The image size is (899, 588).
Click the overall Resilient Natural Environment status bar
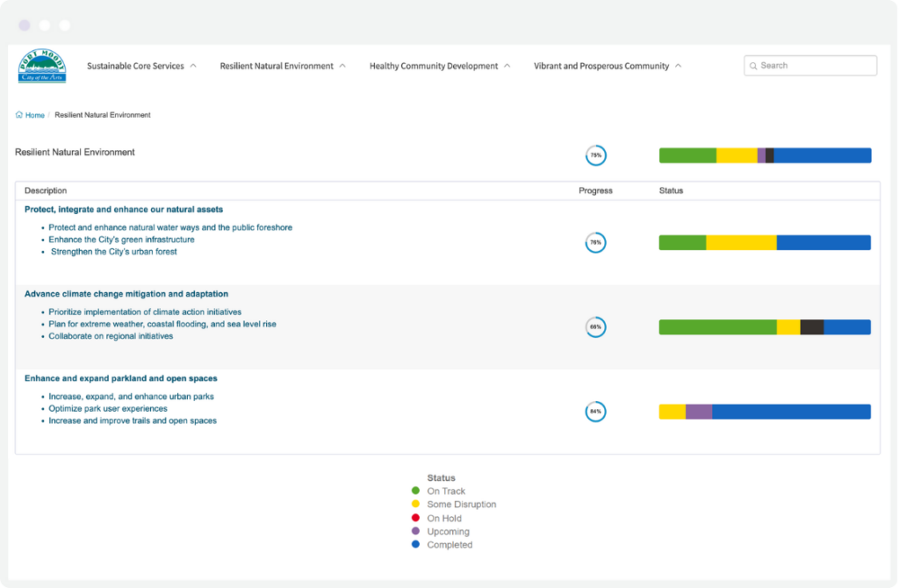point(765,155)
